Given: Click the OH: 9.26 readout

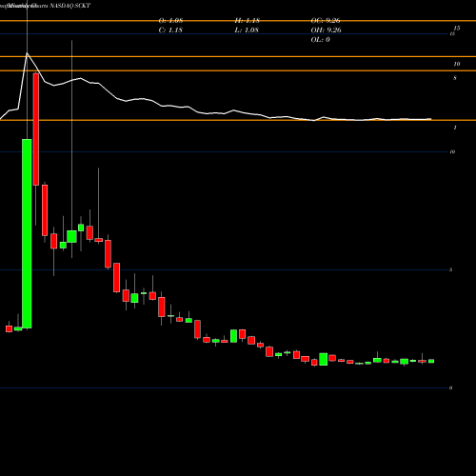Looking at the screenshot, I should 326,30.
